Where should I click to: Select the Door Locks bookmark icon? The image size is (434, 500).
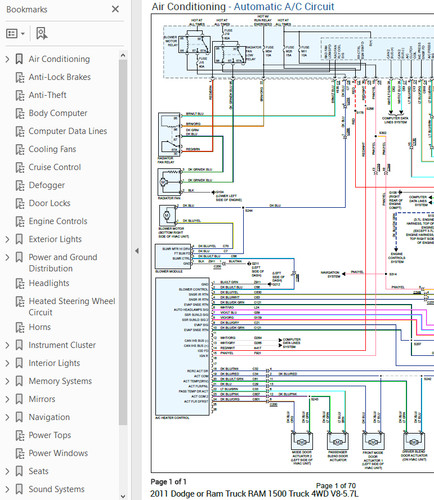click(20, 203)
